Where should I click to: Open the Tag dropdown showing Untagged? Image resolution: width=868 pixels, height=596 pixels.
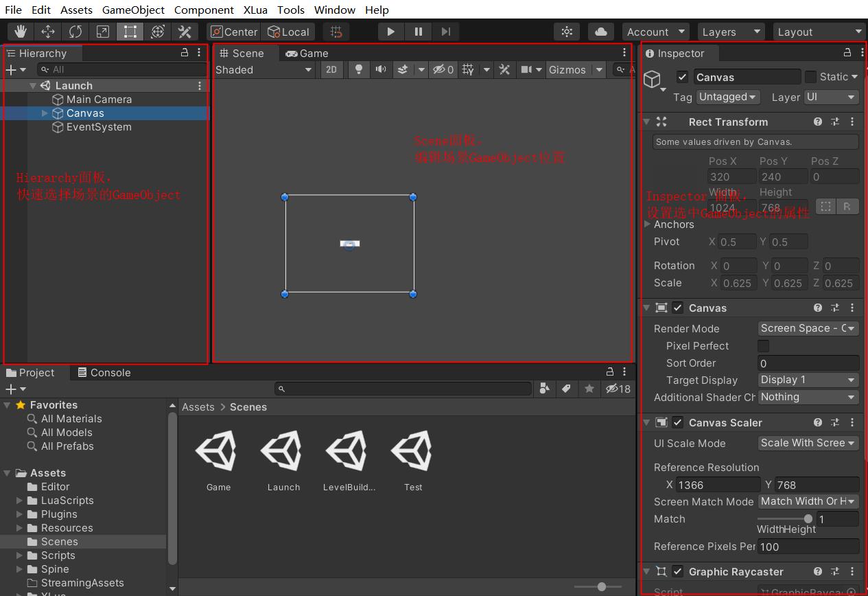click(x=727, y=97)
